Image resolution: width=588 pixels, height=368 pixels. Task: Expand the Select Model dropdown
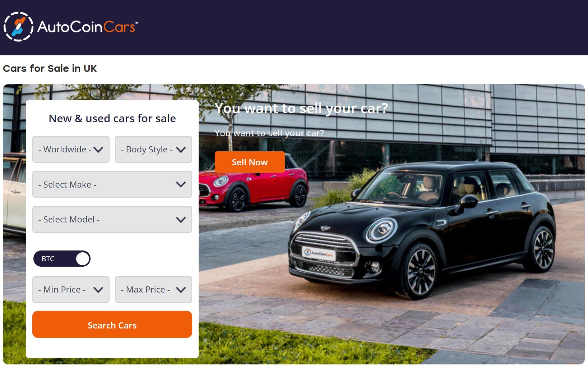(112, 219)
